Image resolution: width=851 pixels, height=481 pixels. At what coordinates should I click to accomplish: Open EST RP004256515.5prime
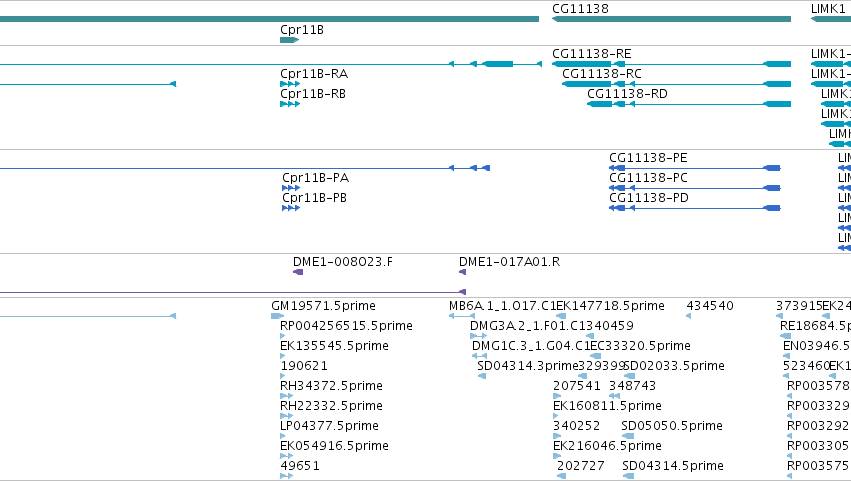[x=346, y=326]
